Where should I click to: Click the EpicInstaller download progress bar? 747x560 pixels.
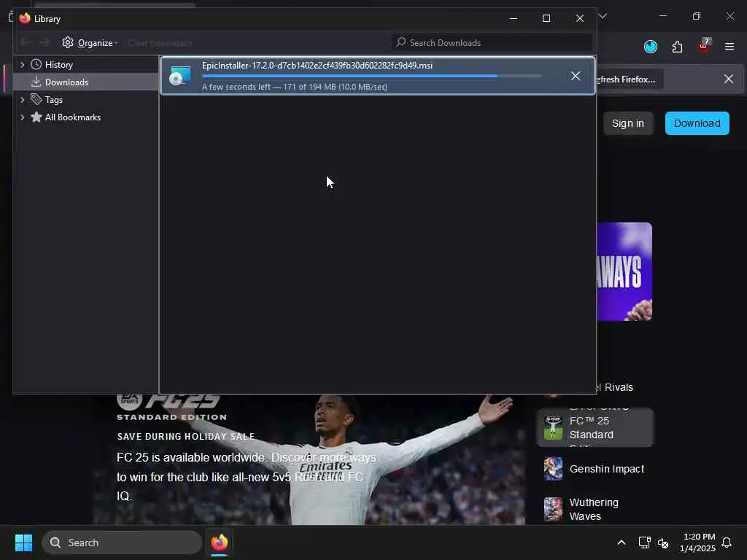pos(371,76)
